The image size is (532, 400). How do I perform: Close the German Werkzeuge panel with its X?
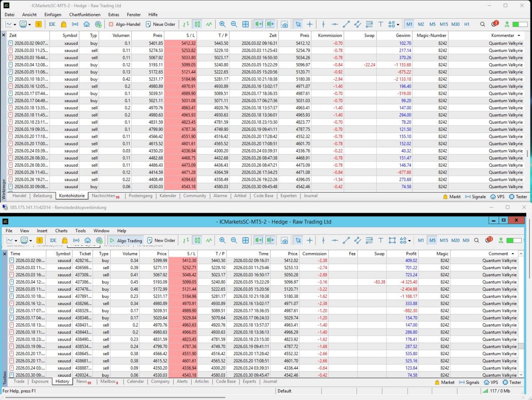[4, 35]
